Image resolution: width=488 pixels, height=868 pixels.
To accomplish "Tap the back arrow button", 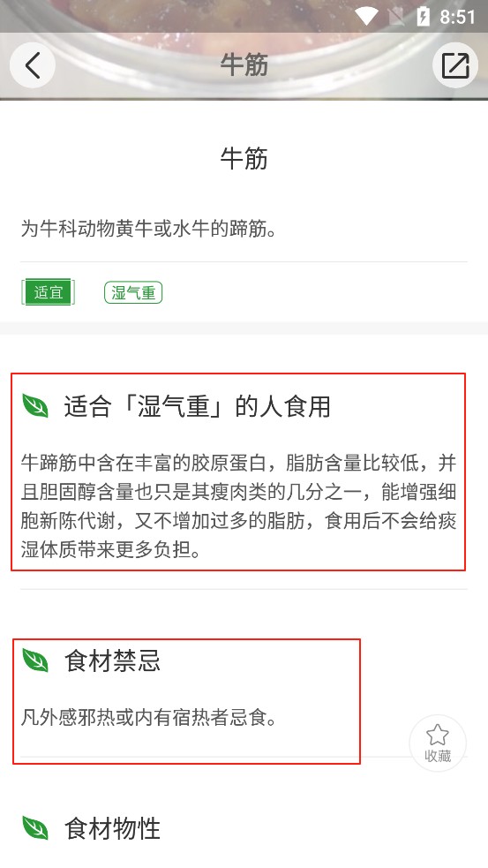I will [32, 65].
